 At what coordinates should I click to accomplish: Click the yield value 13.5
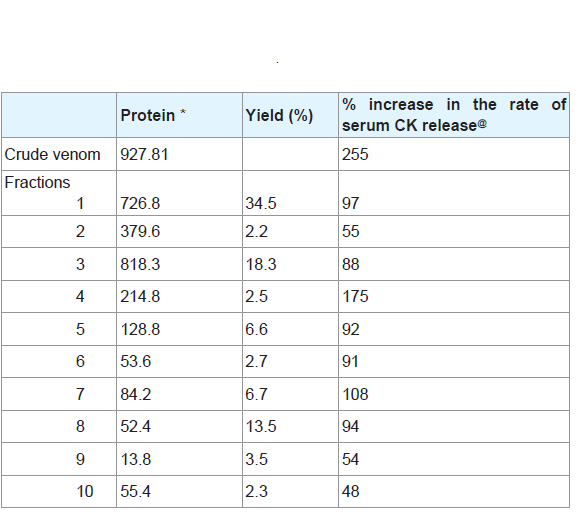(261, 426)
